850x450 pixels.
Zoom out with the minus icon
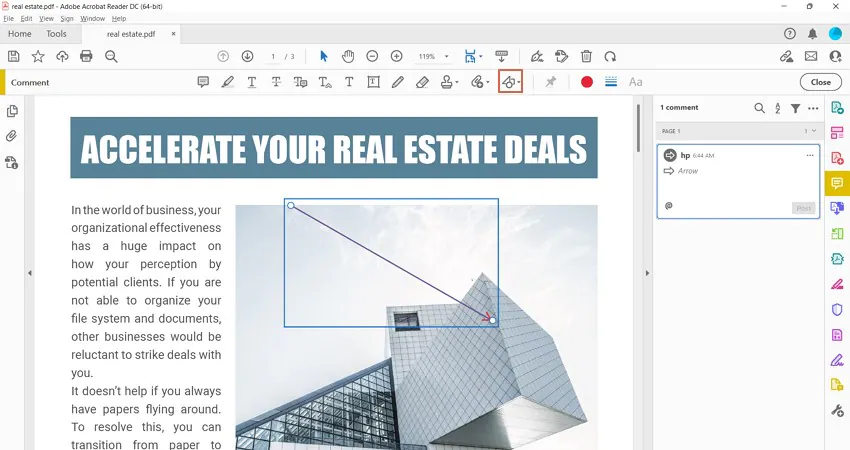(372, 56)
